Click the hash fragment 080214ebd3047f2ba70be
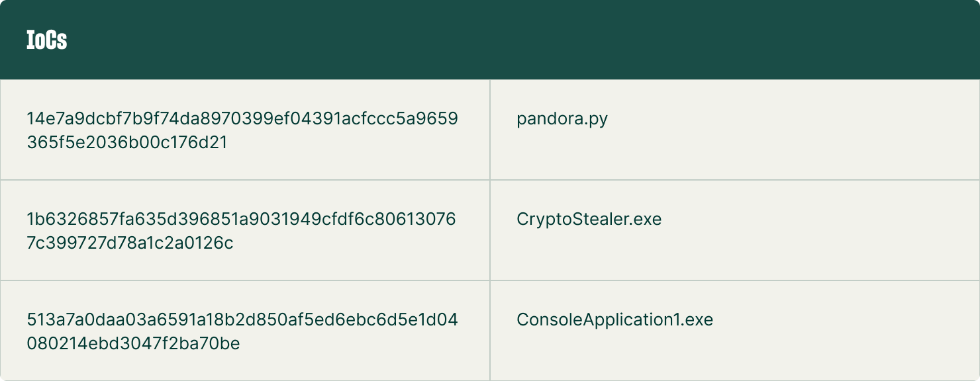 (x=133, y=344)
